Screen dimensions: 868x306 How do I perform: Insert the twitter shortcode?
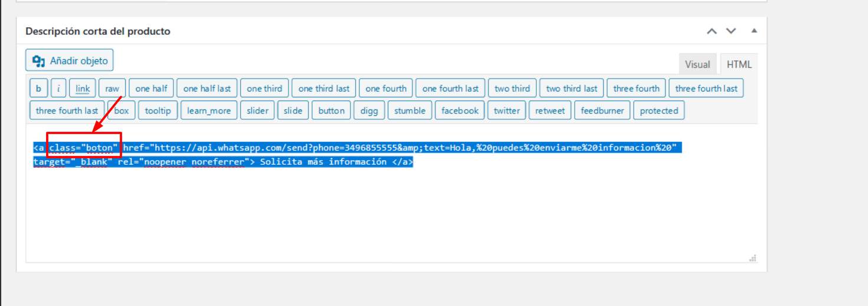pos(507,110)
